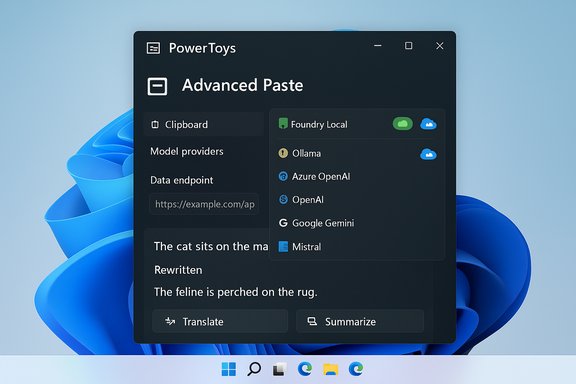Viewport: 576px width, 384px height.
Task: Select the OpenAI provider entry
Action: pyautogui.click(x=357, y=200)
